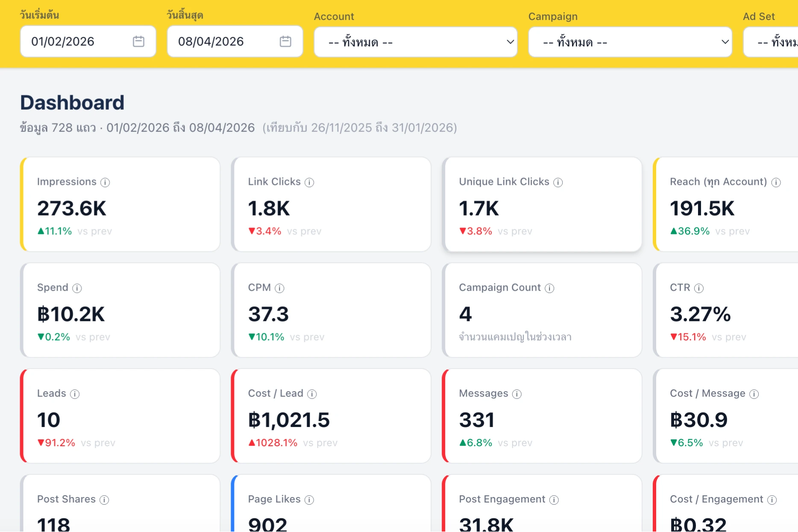Show info tooltip for Campaign Count
Viewport: 798px width, 532px height.
(549, 288)
